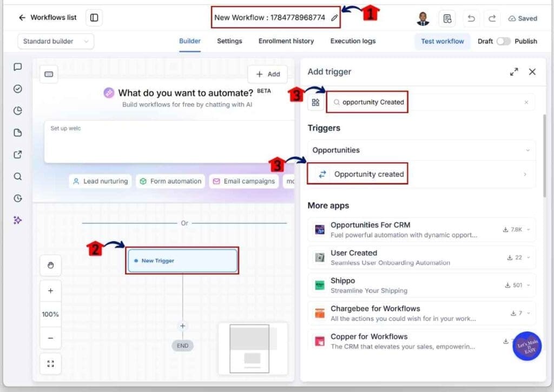
Task: Redo the last change
Action: [492, 18]
